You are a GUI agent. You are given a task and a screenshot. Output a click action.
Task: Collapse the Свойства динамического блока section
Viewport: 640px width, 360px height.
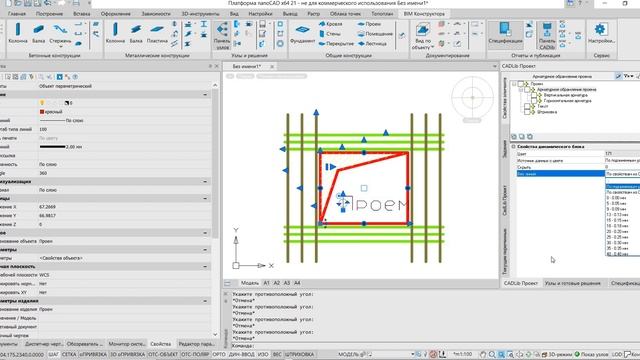pyautogui.click(x=513, y=147)
